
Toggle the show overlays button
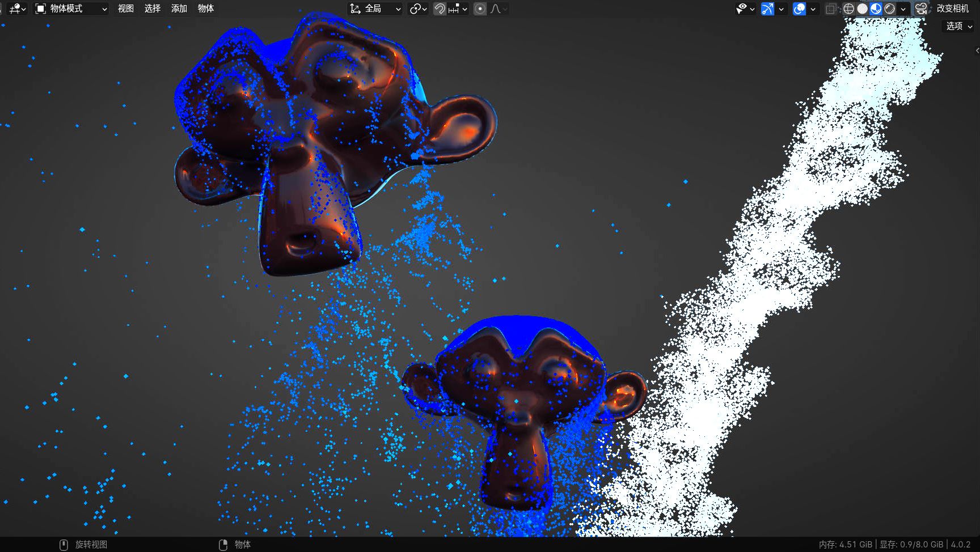[799, 9]
